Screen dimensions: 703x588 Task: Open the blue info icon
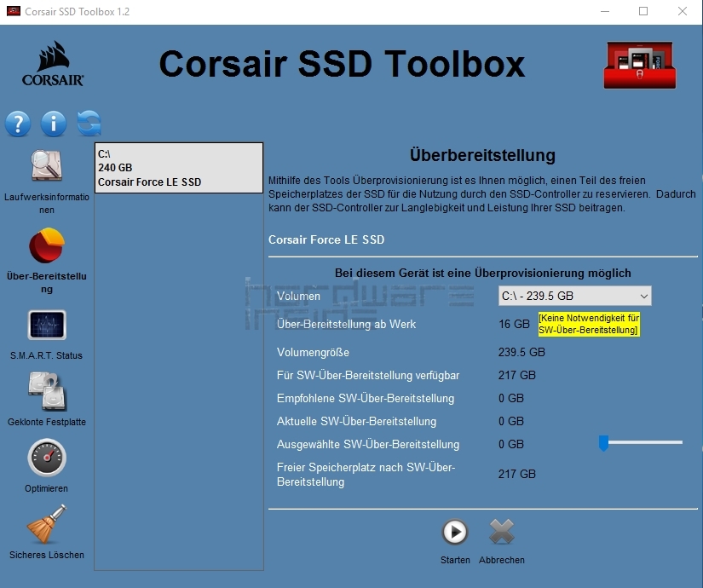tap(53, 124)
